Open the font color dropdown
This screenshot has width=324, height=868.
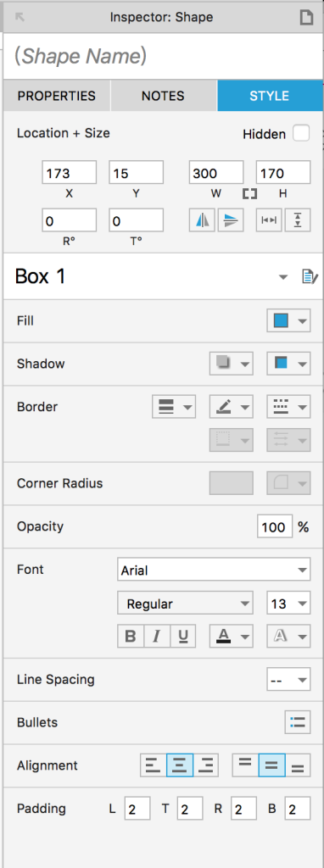pyautogui.click(x=232, y=636)
